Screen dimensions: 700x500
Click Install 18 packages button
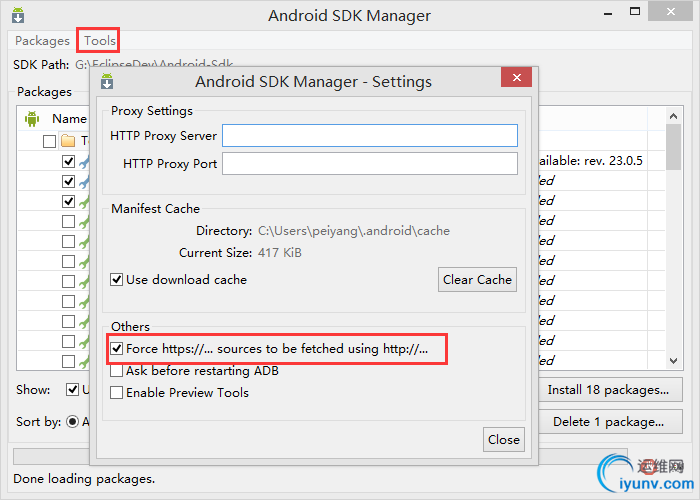coord(610,390)
